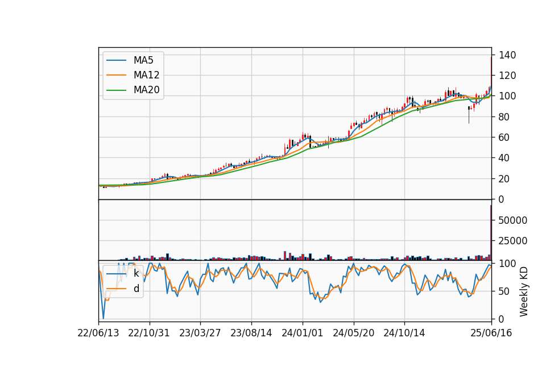Viewport: 546px width, 392px height.
Task: Click the 140 price axis value
Action: (507, 55)
